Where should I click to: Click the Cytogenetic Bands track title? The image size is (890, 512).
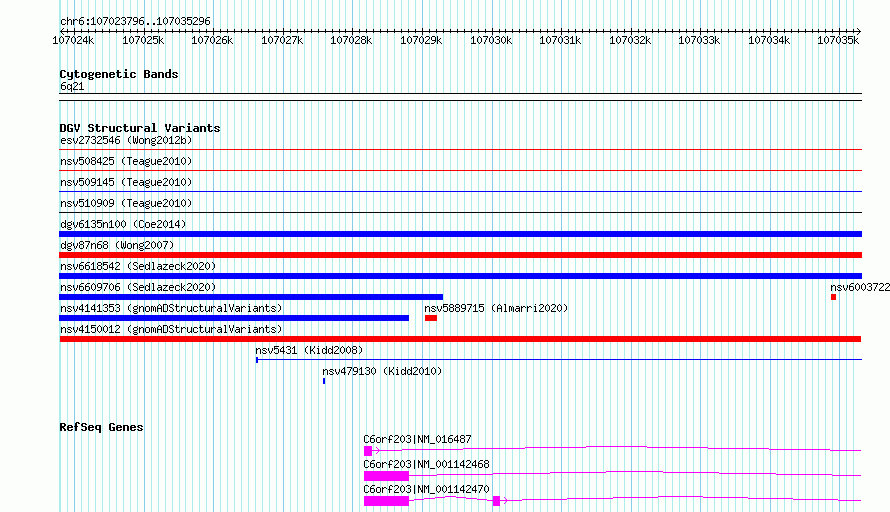click(x=119, y=74)
